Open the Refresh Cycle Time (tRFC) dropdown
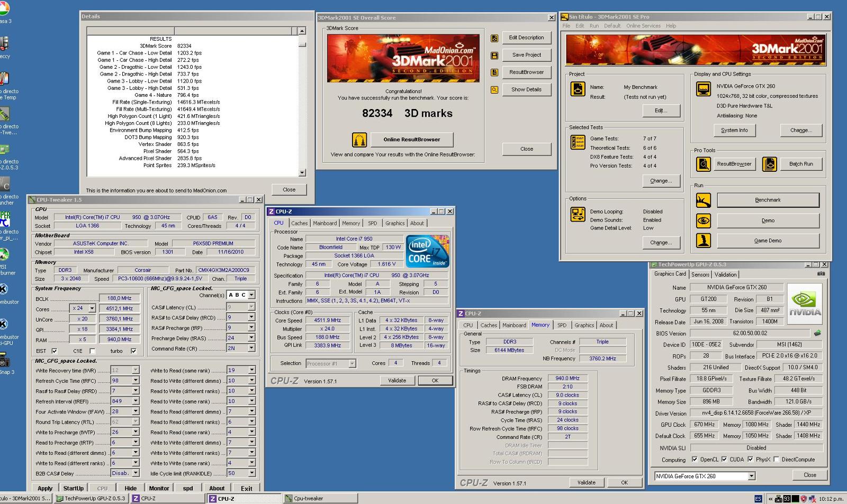 pyautogui.click(x=136, y=380)
